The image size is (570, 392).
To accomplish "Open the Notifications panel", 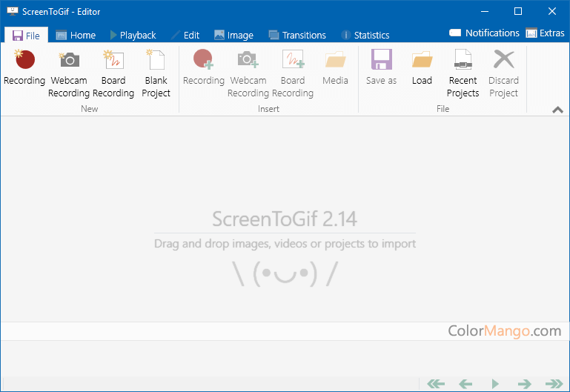I will point(484,33).
